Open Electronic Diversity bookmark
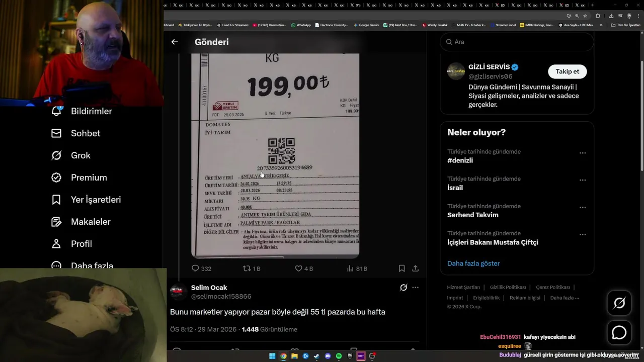The width and height of the screenshot is (644, 362). point(332,25)
